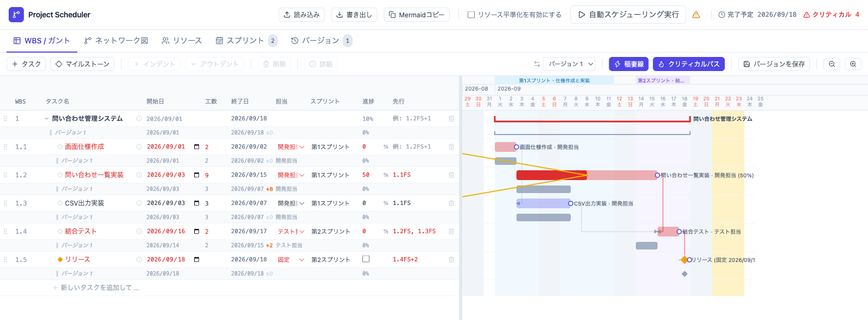Open info icon for 結合テスト
This screenshot has width=868, height=320.
139,231
